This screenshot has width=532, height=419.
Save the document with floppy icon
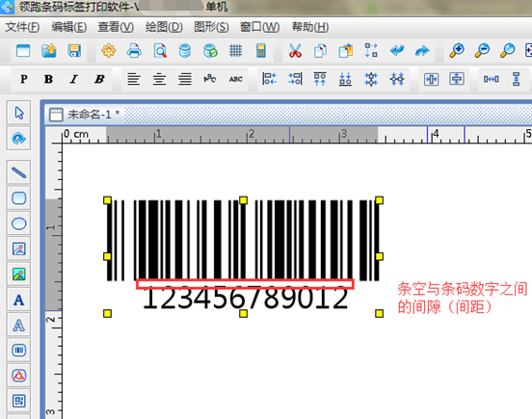click(x=74, y=51)
